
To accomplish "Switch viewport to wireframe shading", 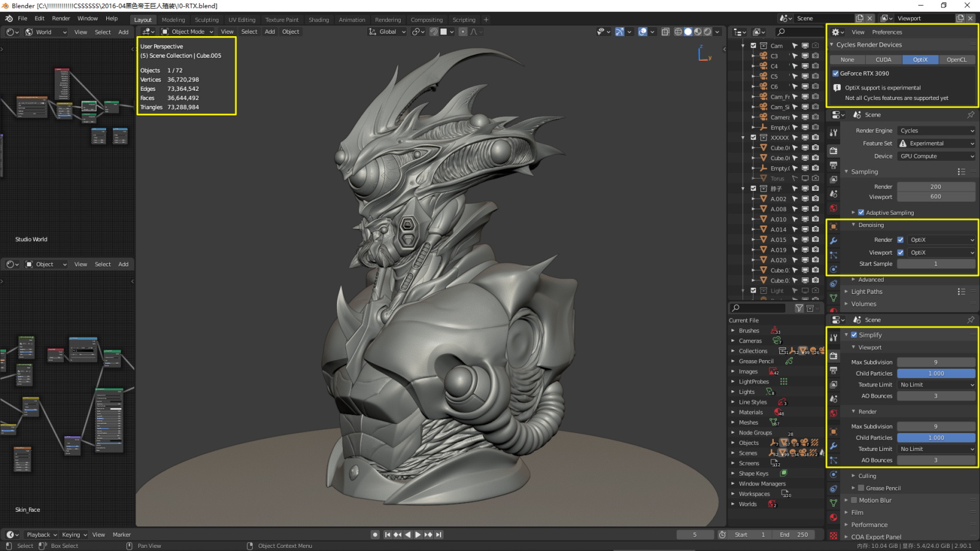I will click(678, 32).
